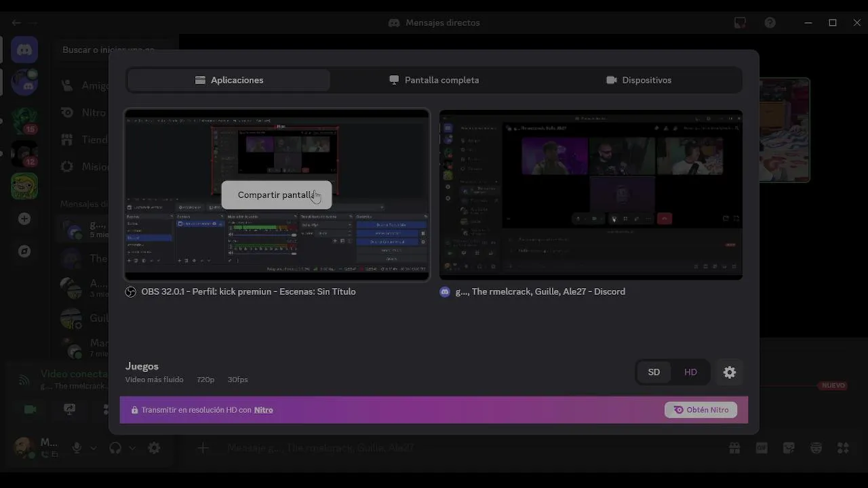Click the background share screen icon
The width and height of the screenshot is (868, 488).
coord(69,409)
